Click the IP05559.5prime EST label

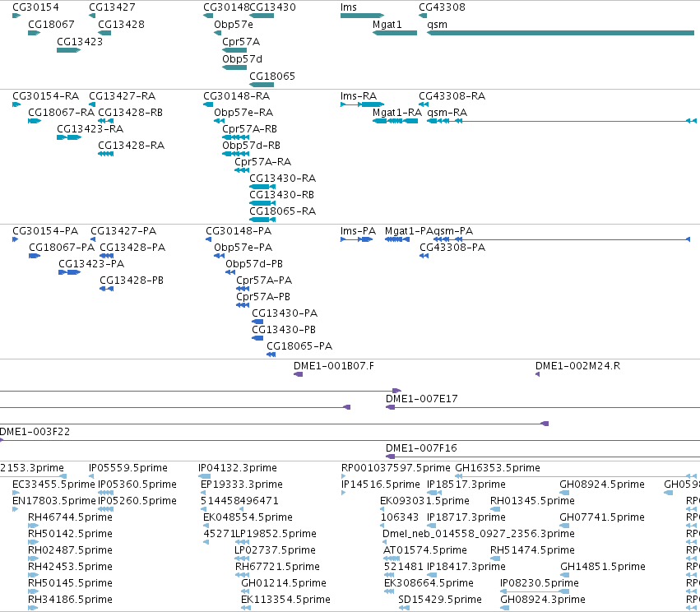pos(128,468)
